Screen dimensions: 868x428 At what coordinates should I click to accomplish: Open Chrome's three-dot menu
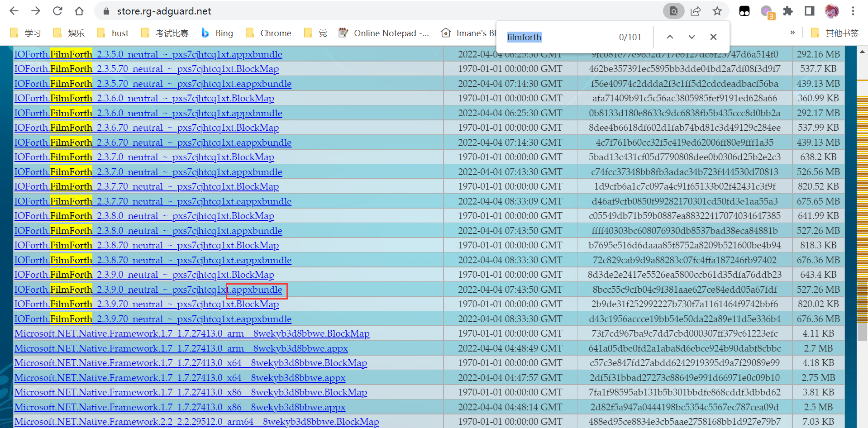click(x=853, y=11)
